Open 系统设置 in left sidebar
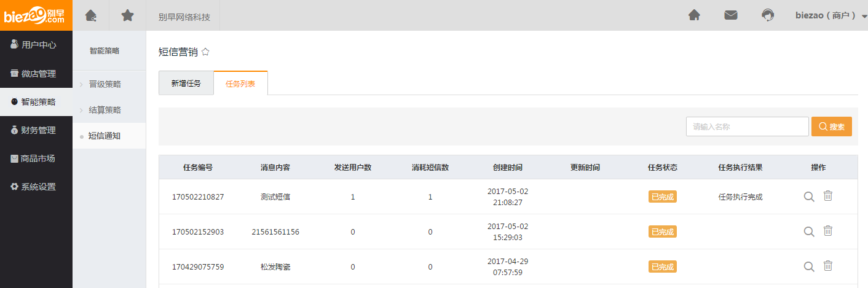The width and height of the screenshot is (868, 288). [x=37, y=187]
